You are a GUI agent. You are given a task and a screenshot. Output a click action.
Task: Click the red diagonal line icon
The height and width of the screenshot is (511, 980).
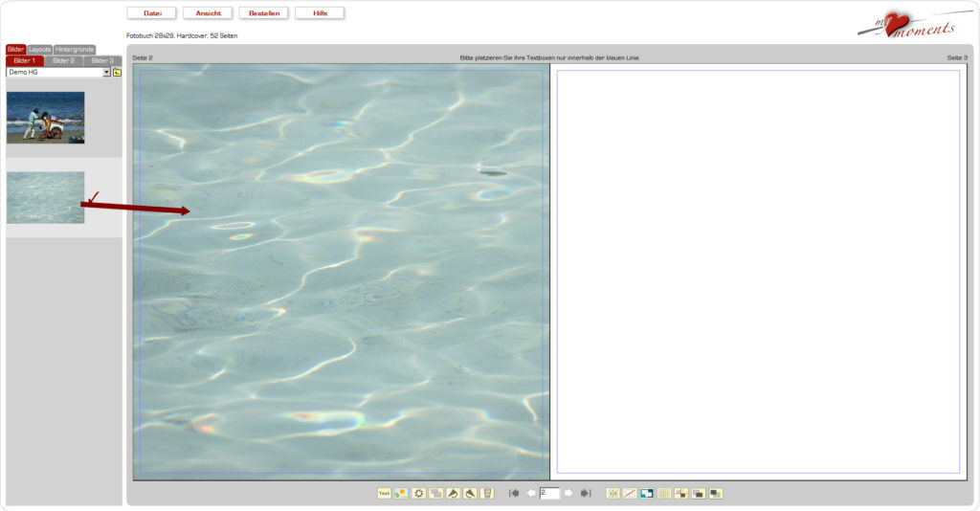(630, 494)
